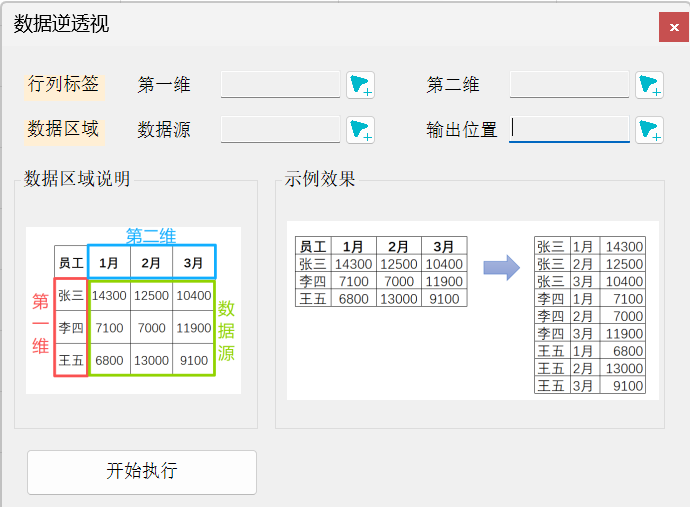Click the range picker icon for 输出位置
The height and width of the screenshot is (507, 690).
pos(650,129)
